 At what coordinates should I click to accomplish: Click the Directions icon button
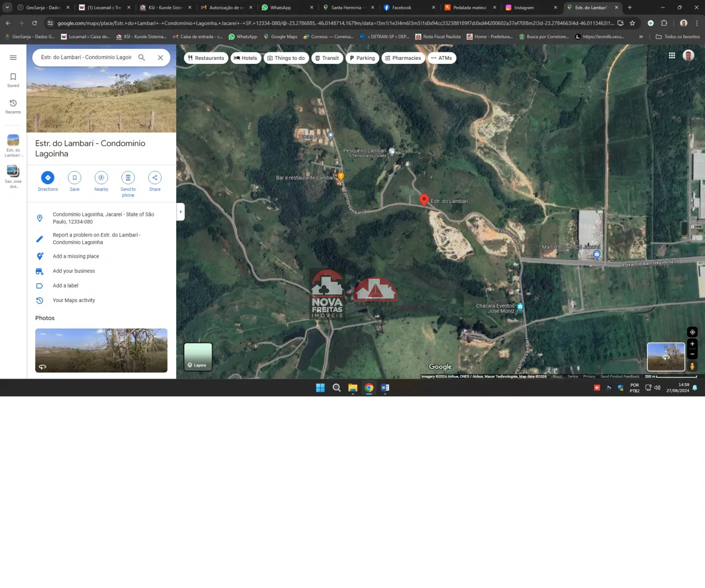point(47,178)
